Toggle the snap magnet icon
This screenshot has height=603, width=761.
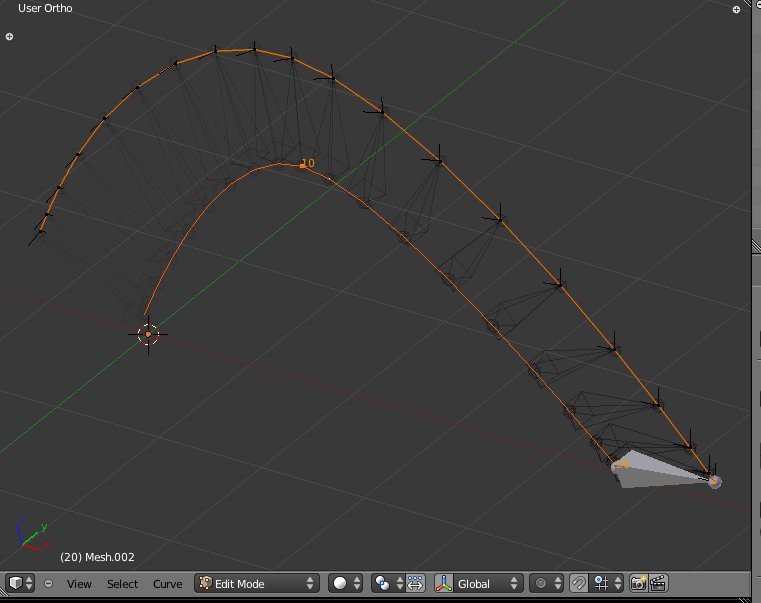(578, 583)
